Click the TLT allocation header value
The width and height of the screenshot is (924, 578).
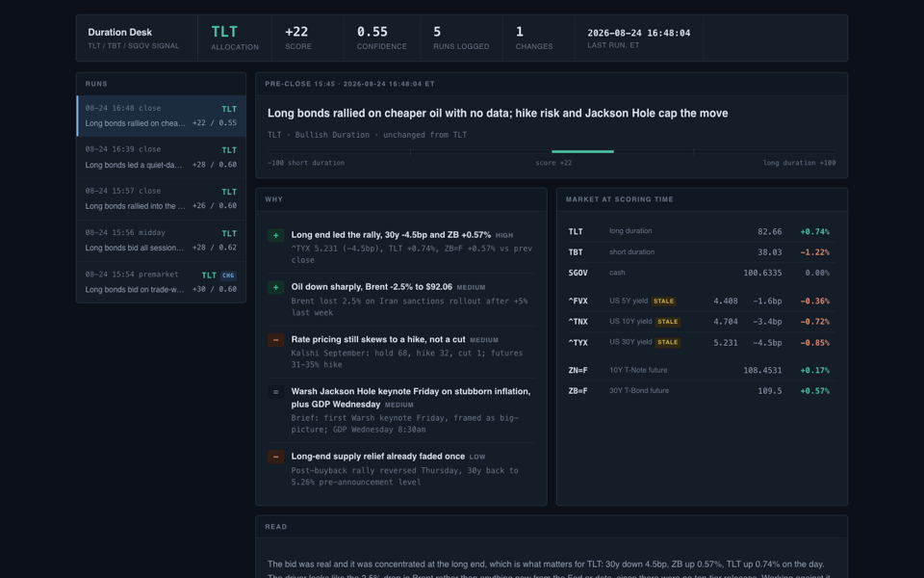(x=224, y=32)
